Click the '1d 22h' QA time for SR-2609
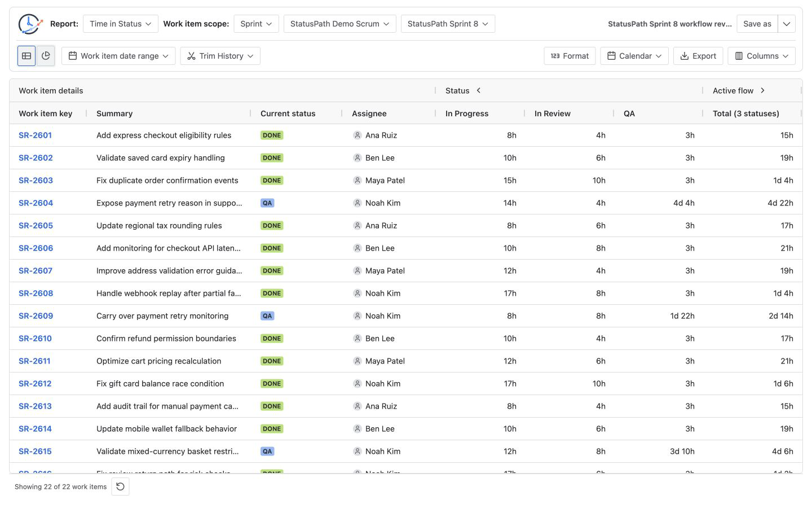This screenshot has height=508, width=812. point(682,316)
